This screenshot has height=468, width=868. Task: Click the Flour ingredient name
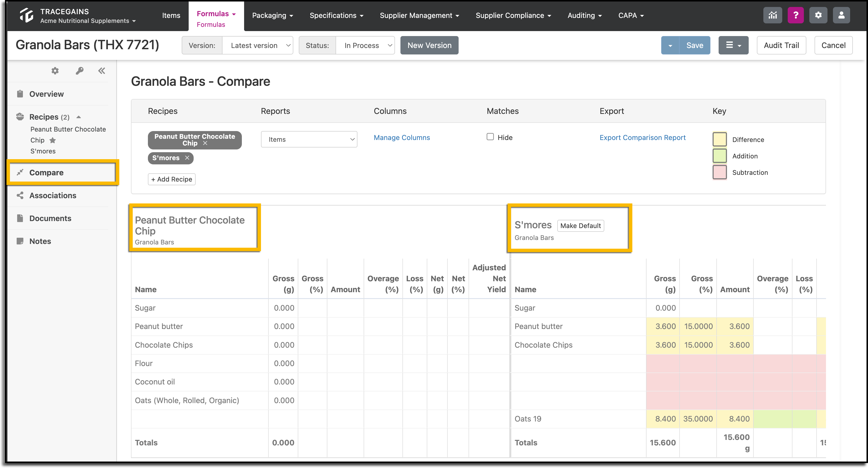[143, 363]
